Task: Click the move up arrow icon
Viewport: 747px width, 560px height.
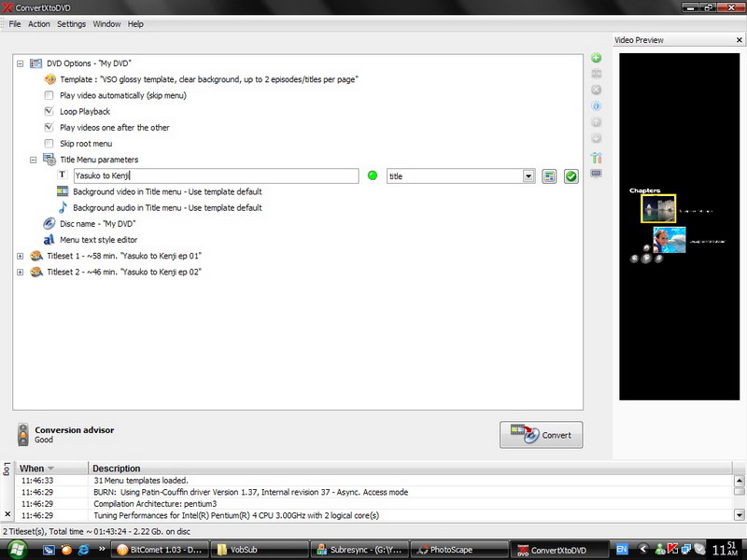Action: pos(596,122)
